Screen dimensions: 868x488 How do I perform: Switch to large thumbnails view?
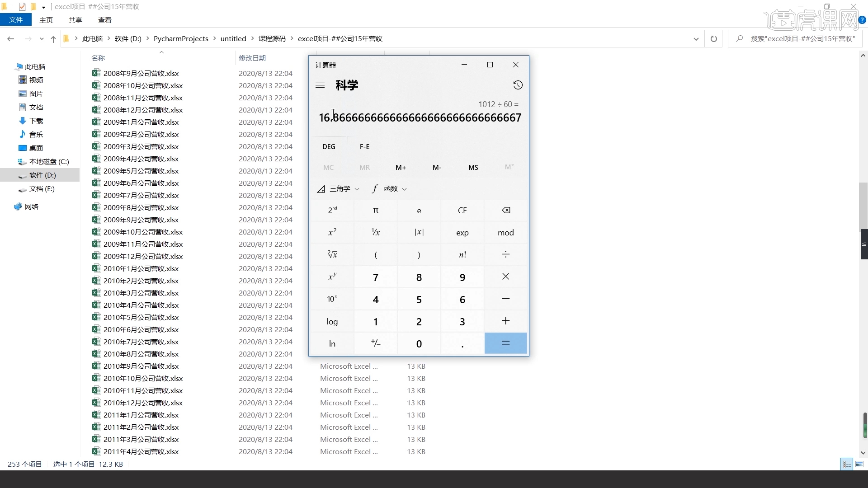pyautogui.click(x=859, y=464)
